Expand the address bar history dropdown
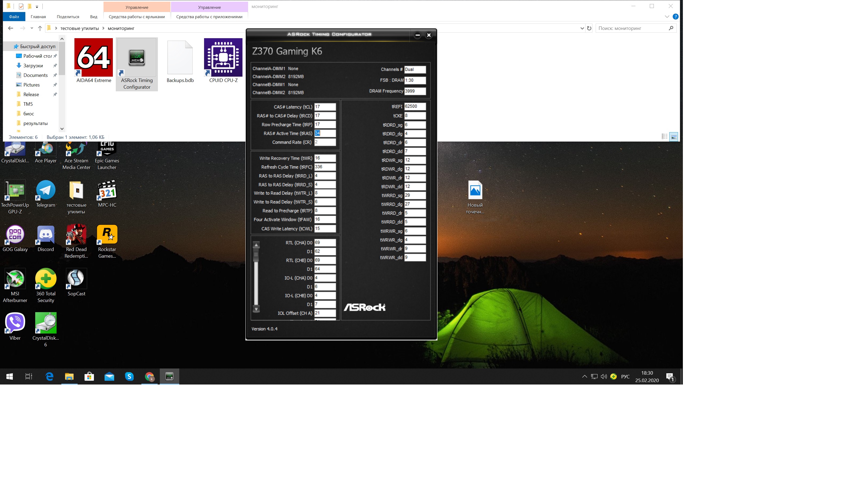 582,28
